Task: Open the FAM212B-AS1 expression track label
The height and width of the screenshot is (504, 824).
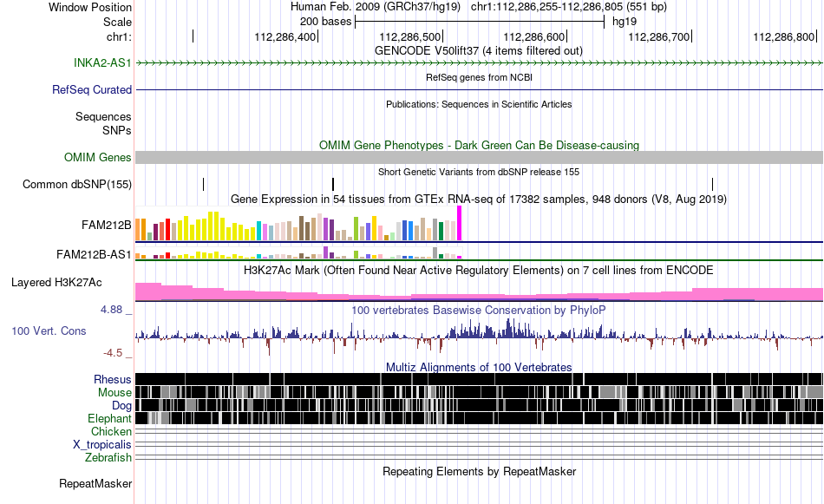Action: tap(94, 255)
